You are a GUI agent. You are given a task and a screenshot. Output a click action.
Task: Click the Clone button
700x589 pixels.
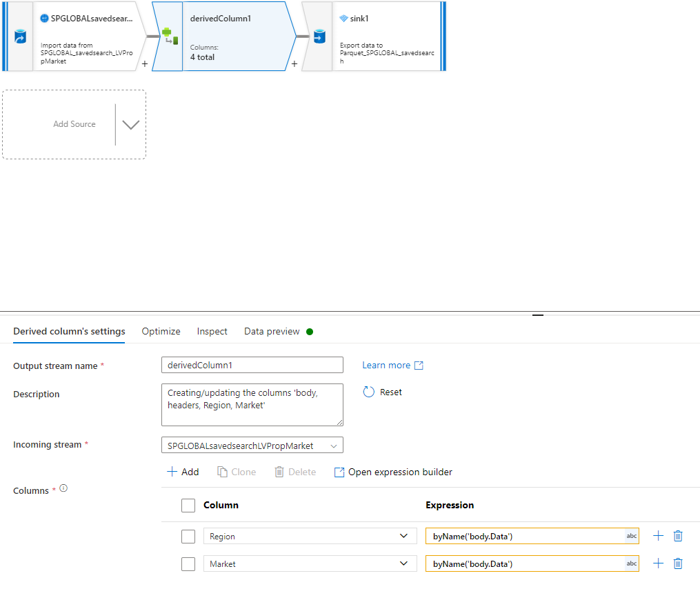click(x=237, y=472)
